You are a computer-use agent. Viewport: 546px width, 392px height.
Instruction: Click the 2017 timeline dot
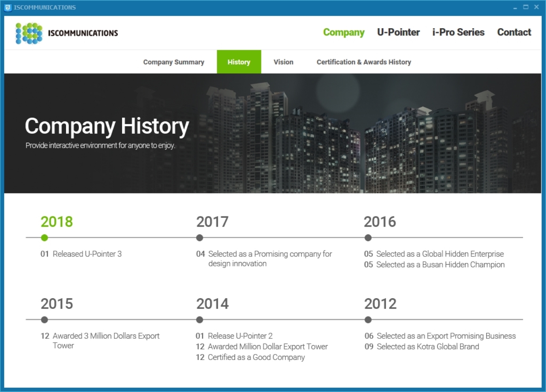tap(200, 238)
